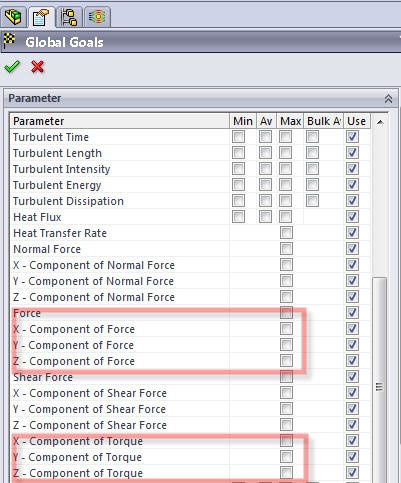The image size is (401, 483).
Task: Click the Parameter column header
Action: (x=120, y=121)
